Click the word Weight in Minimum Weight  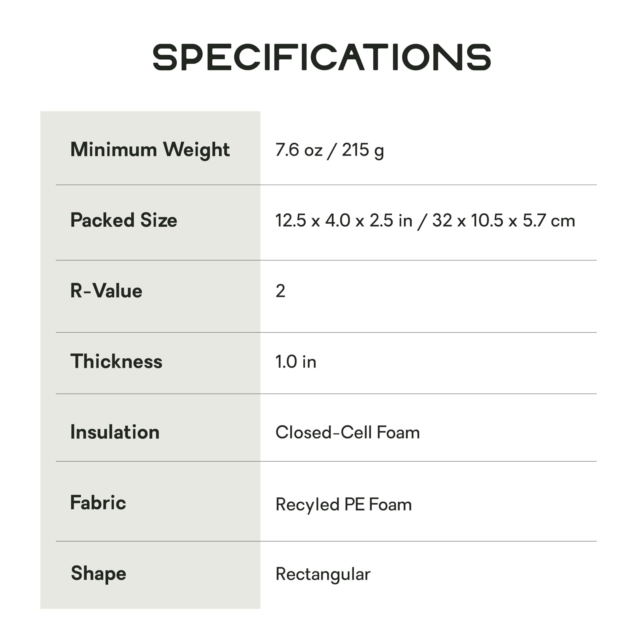(x=196, y=150)
